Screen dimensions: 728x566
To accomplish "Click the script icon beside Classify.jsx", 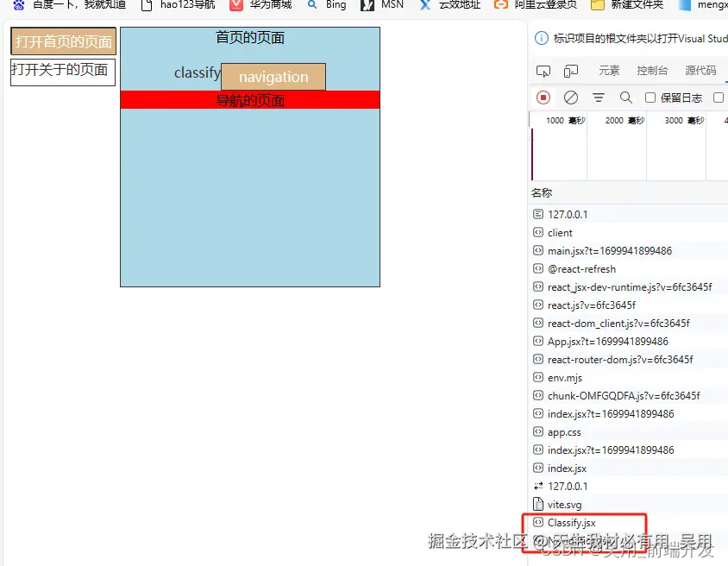I will point(538,522).
